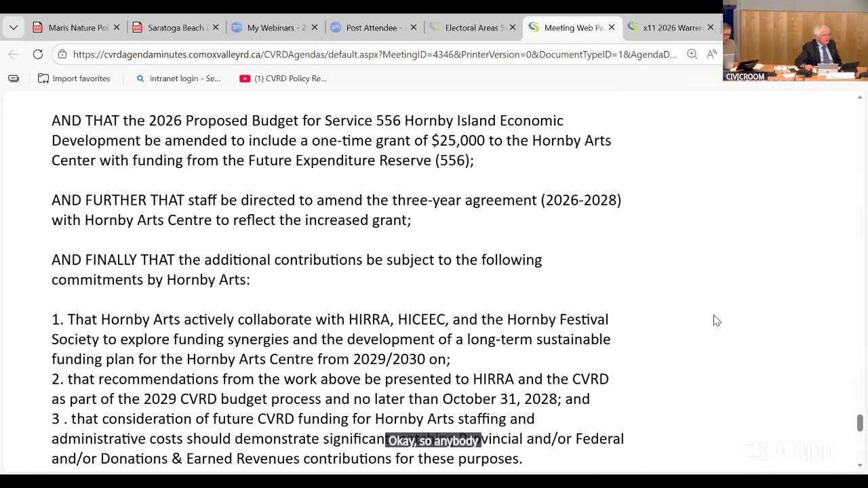The height and width of the screenshot is (488, 868).
Task: Close the x11 2026 Warren tab
Action: [711, 28]
